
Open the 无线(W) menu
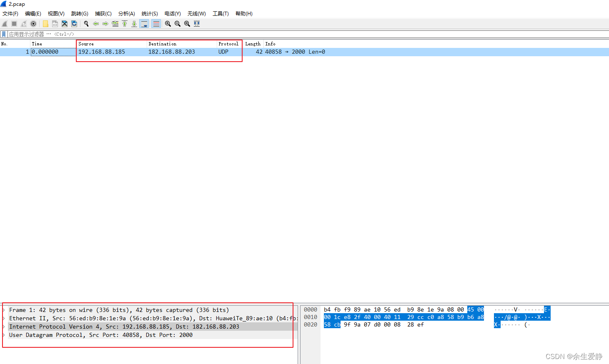tap(197, 14)
